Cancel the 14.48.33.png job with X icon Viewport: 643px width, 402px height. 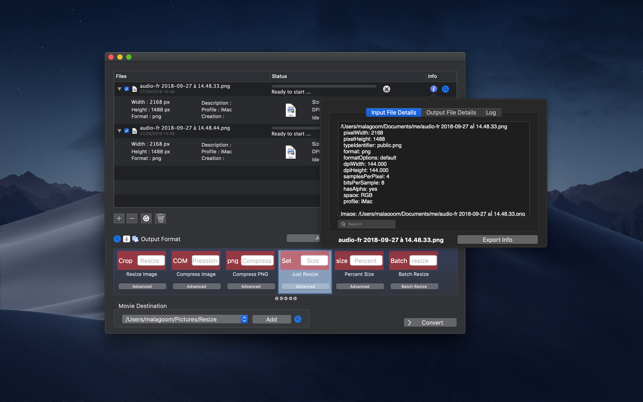[x=386, y=89]
